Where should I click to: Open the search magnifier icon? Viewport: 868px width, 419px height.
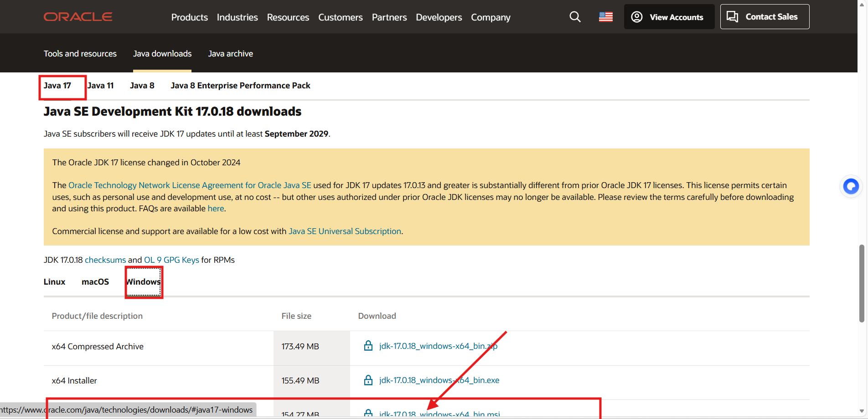(x=575, y=17)
